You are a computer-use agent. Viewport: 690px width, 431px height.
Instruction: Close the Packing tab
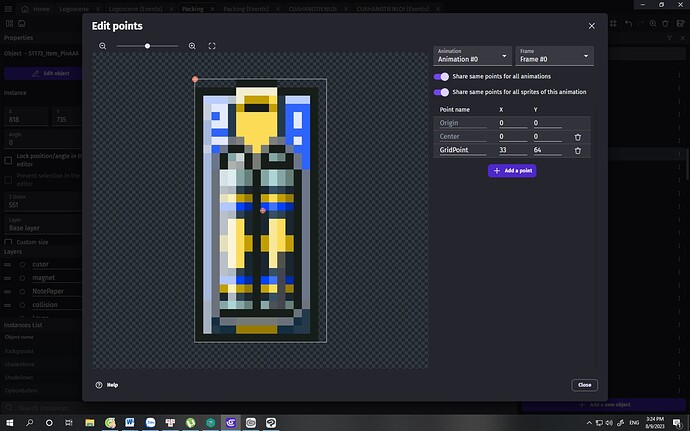pyautogui.click(x=213, y=9)
